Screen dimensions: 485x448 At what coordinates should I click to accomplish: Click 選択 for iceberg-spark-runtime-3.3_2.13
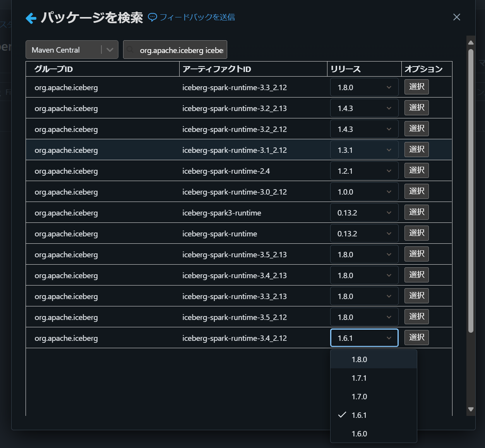pyautogui.click(x=416, y=296)
